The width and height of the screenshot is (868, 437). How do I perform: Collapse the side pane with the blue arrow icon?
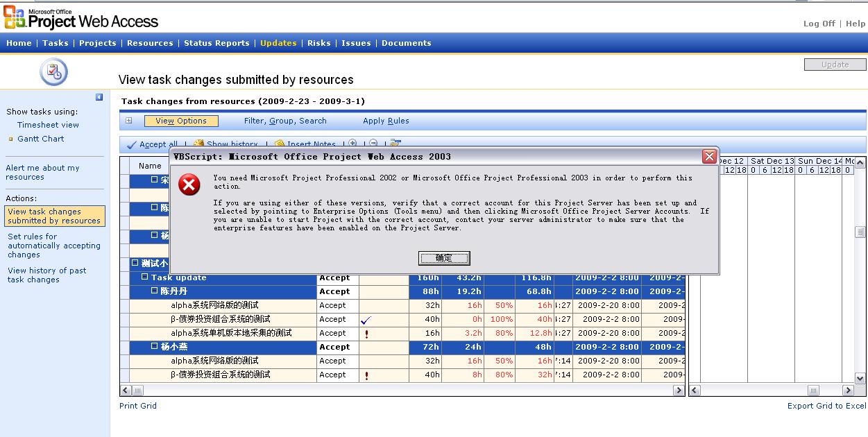click(99, 97)
